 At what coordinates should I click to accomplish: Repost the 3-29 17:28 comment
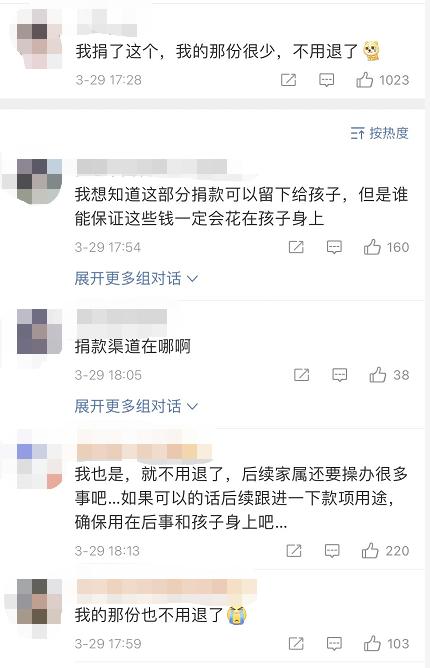coord(289,80)
